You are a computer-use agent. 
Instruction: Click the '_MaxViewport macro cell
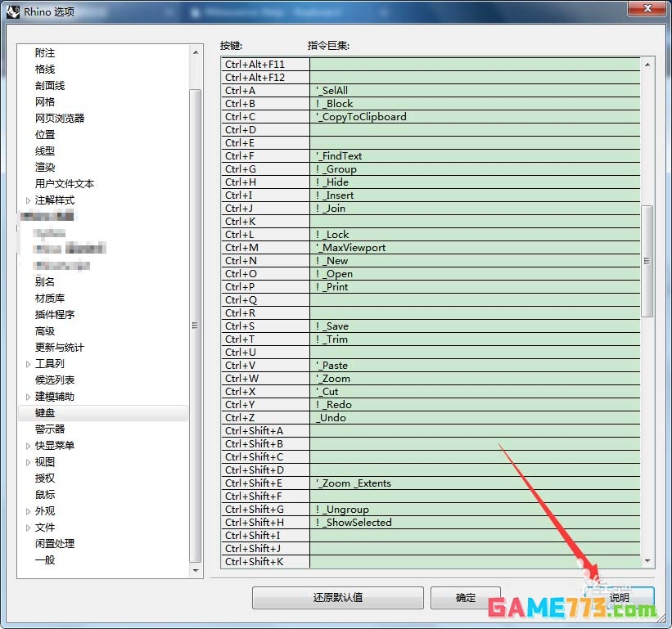pos(475,248)
